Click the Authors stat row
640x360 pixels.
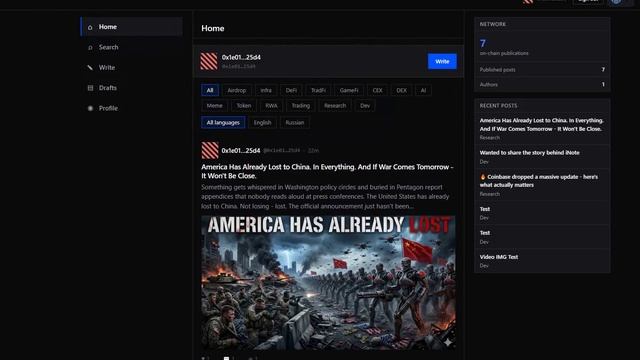[542, 84]
